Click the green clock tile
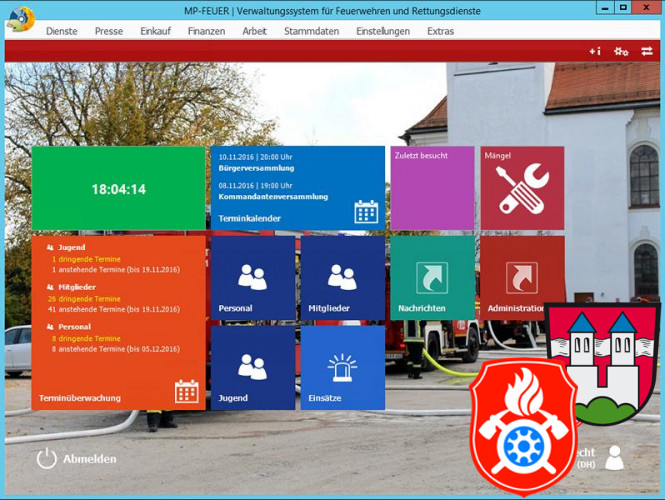 pos(118,188)
